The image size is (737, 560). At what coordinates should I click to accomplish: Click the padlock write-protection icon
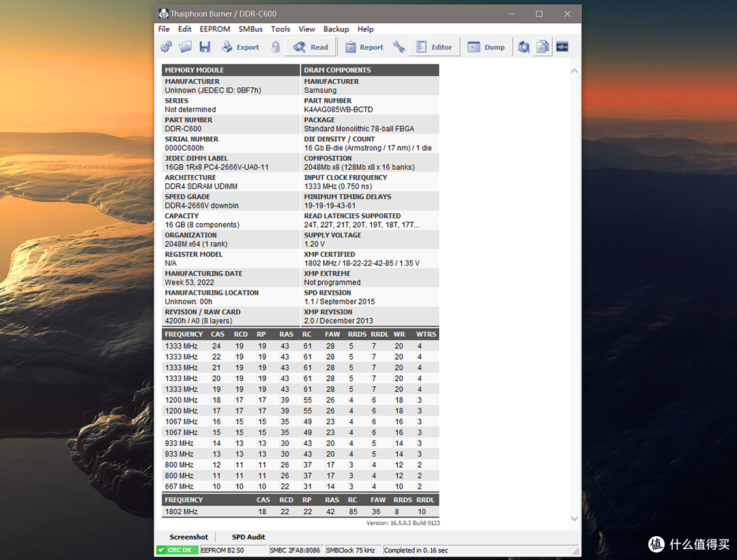[x=276, y=47]
